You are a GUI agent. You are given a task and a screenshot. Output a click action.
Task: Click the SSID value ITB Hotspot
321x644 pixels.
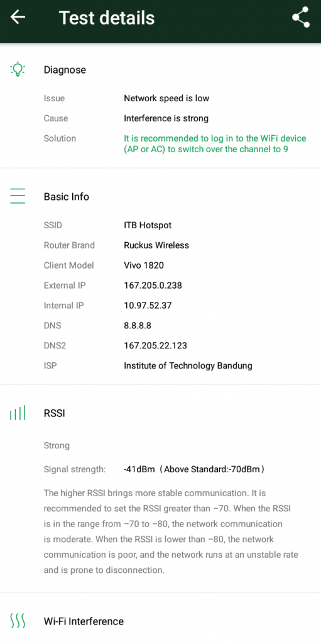point(148,226)
